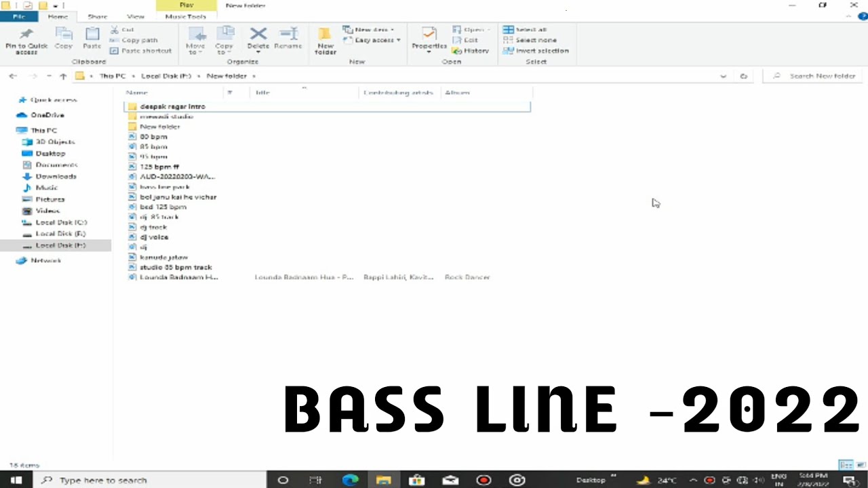Click Copy path in Clipboard group

pyautogui.click(x=134, y=40)
